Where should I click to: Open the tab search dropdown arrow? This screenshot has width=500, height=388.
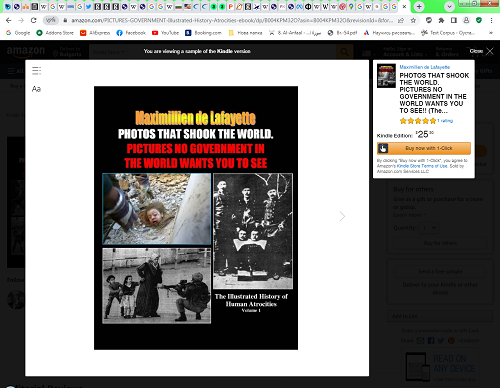click(449, 6)
